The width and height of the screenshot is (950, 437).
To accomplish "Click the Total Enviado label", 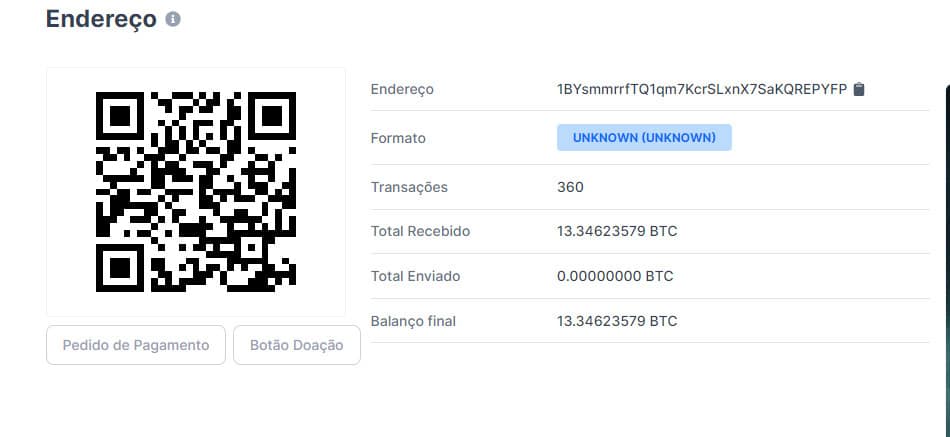I will click(416, 276).
